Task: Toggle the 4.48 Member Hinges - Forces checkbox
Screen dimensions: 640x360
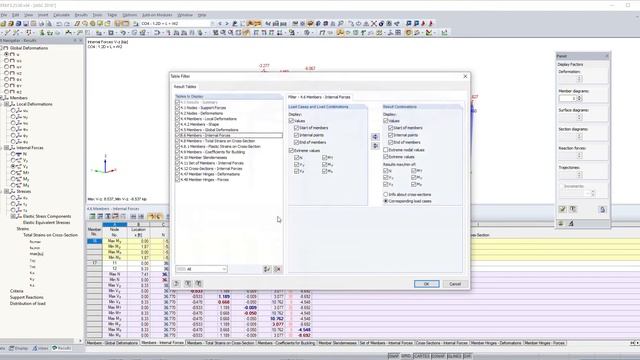Action: [178, 180]
